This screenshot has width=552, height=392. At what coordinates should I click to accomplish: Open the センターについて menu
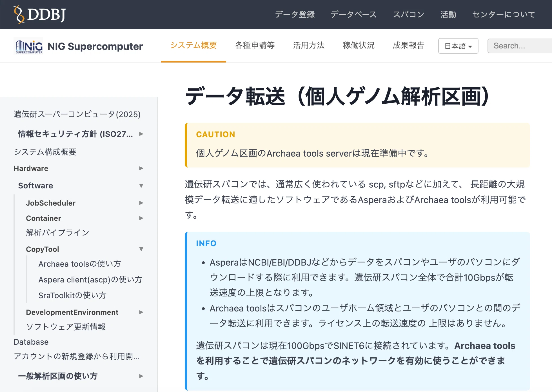coord(504,14)
